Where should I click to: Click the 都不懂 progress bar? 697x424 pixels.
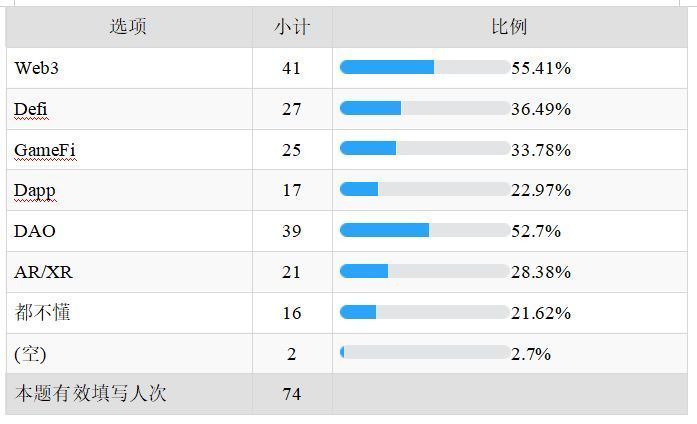point(424,313)
